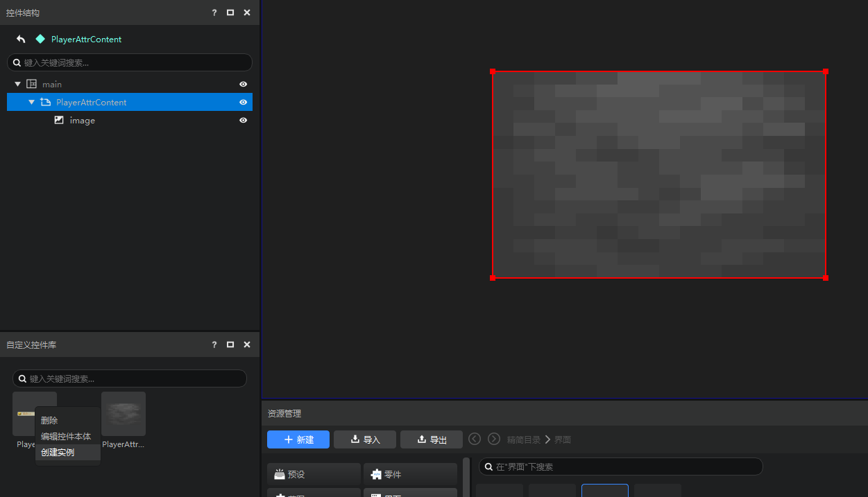This screenshot has height=497, width=868.
Task: Toggle visibility of image node
Action: pyautogui.click(x=244, y=120)
